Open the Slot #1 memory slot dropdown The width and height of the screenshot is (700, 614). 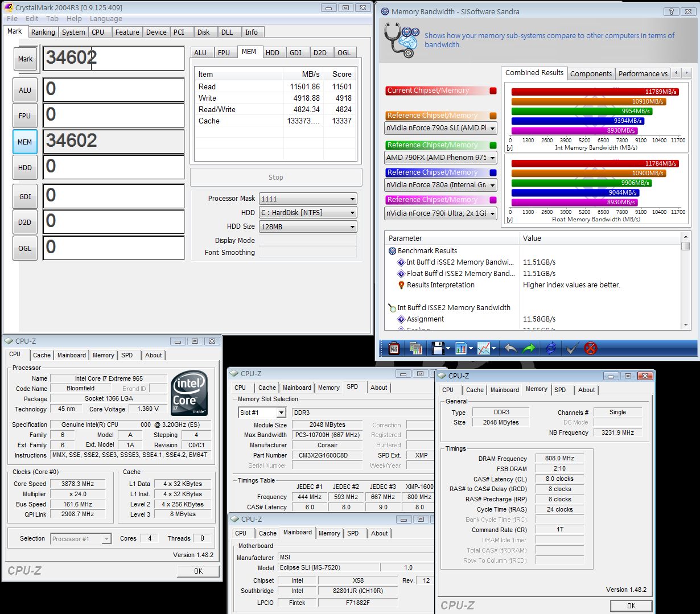(x=262, y=413)
